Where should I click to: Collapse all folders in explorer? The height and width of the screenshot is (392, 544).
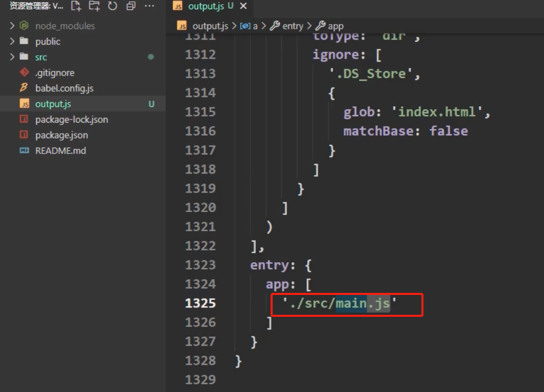click(x=131, y=6)
